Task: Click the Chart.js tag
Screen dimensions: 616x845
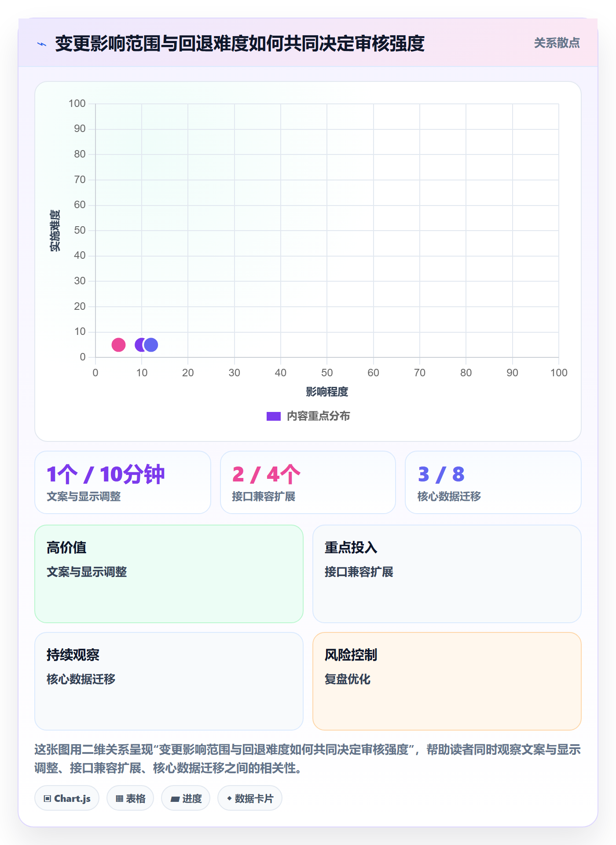Action: click(x=67, y=798)
